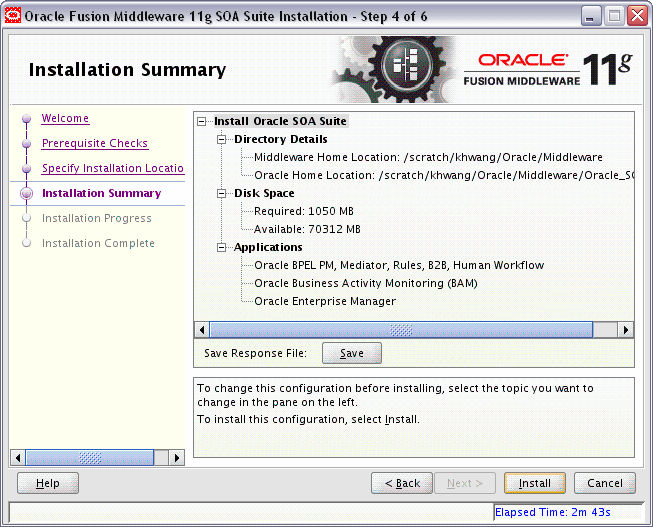Minimize the installer window
Image resolution: width=653 pixels, height=527 pixels.
click(591, 16)
